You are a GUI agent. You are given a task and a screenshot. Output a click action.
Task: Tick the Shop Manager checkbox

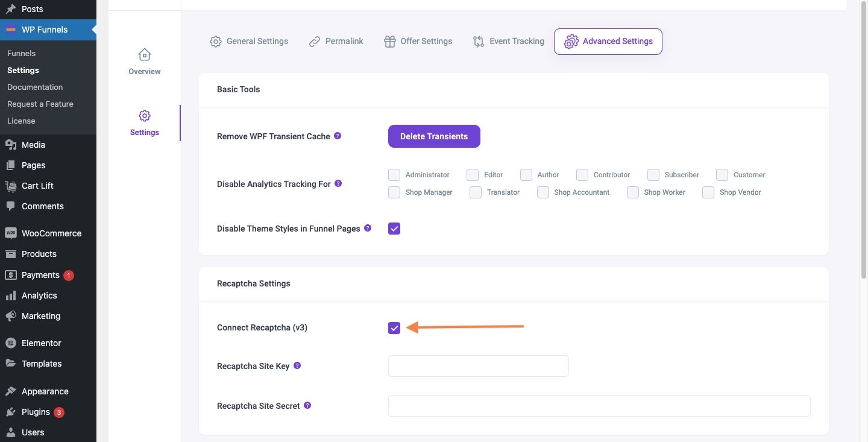394,192
